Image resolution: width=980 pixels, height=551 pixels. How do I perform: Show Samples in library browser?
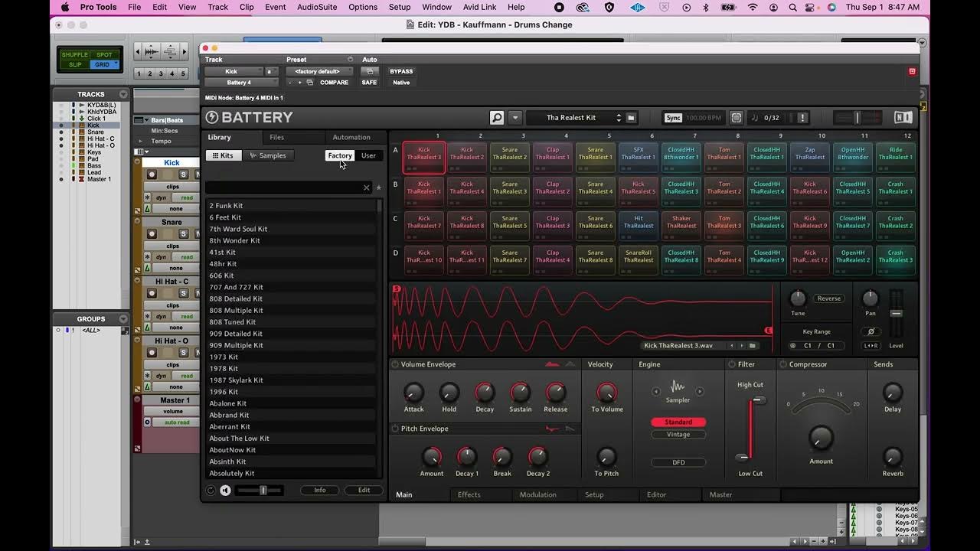pyautogui.click(x=267, y=155)
